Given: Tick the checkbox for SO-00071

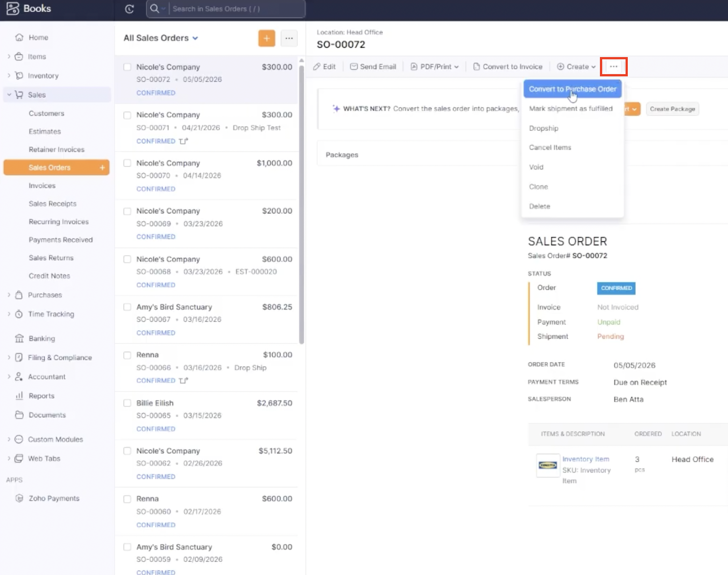Looking at the screenshot, I should pos(127,115).
